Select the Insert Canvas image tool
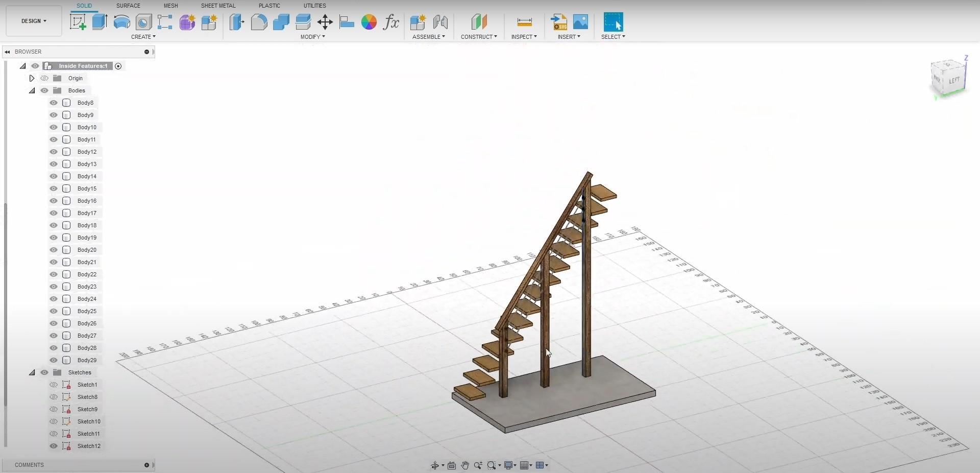The height and width of the screenshot is (473, 980). (580, 22)
